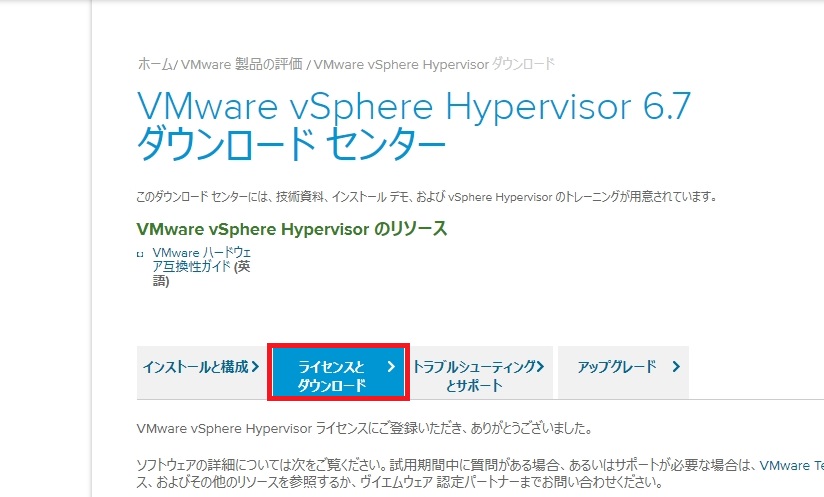Open the インストールと構成 tab
Viewport: 824px width, 497px height.
(x=201, y=372)
